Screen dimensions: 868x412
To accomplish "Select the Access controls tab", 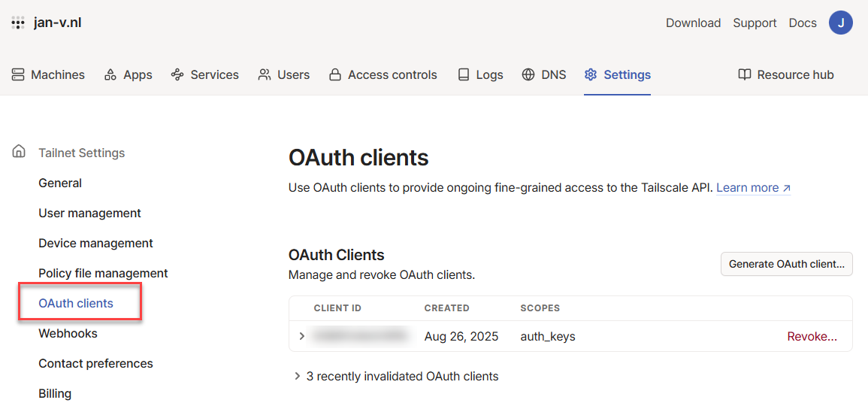I will pyautogui.click(x=383, y=74).
